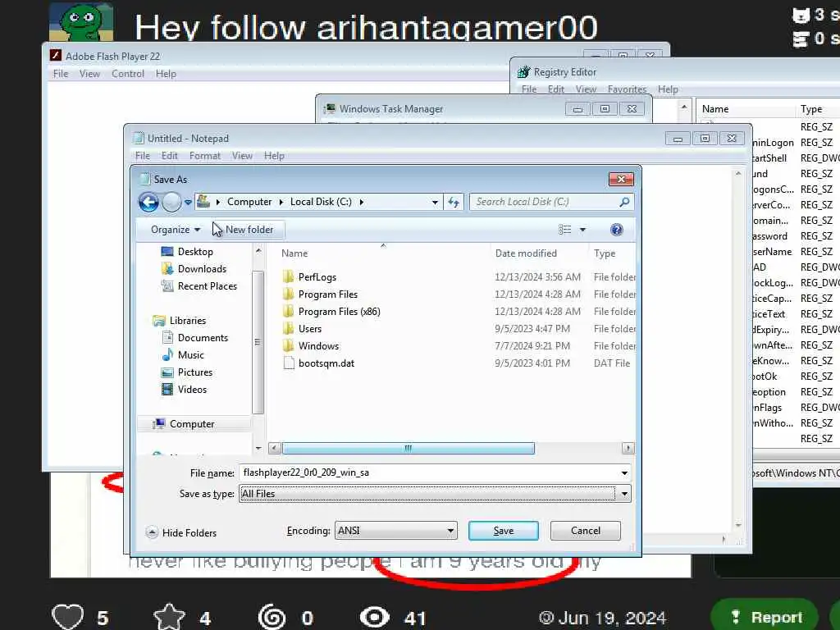Open Downloads in navigation pane

click(202, 269)
